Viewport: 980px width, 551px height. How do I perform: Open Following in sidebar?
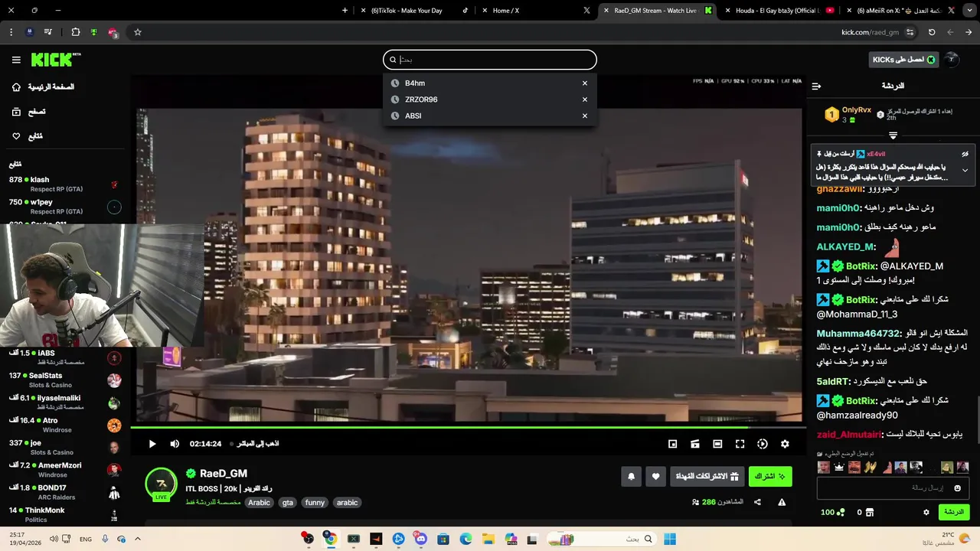28,136
